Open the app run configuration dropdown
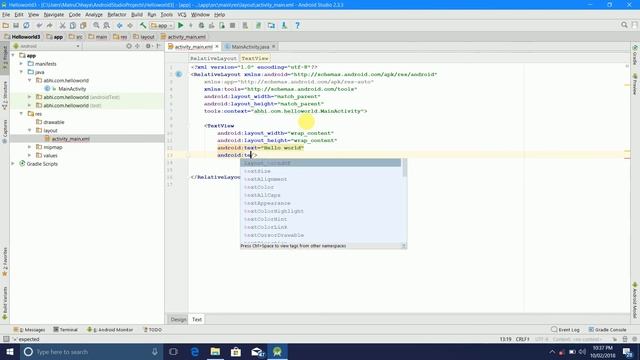The image size is (640, 360). pos(162,25)
